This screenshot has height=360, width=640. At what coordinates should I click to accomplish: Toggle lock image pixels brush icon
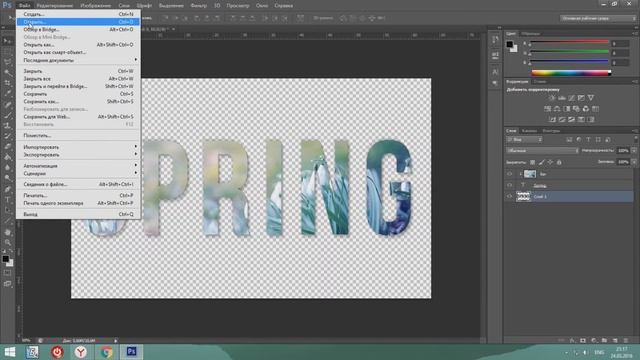pyautogui.click(x=542, y=162)
